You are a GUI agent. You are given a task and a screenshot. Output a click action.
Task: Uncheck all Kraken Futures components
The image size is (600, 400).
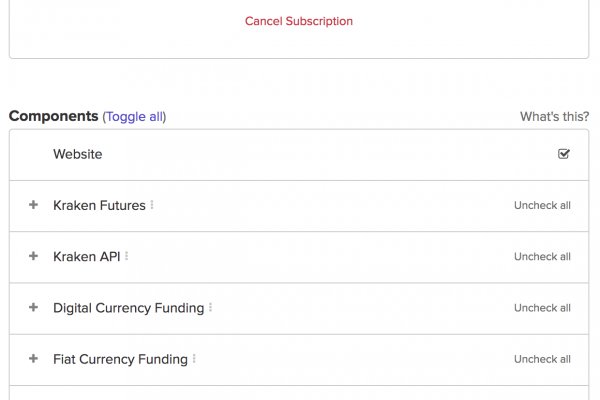542,206
